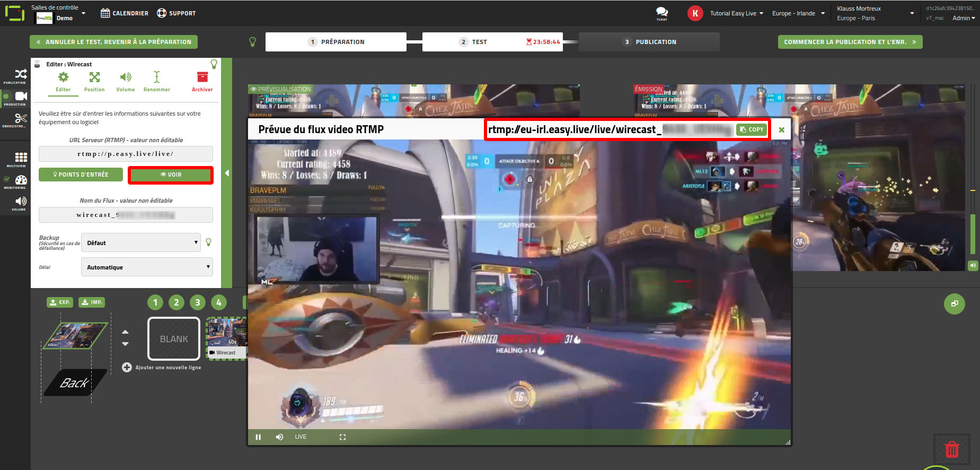Close the Prévue du flux video RTMP popup
The image size is (980, 470).
point(781,129)
